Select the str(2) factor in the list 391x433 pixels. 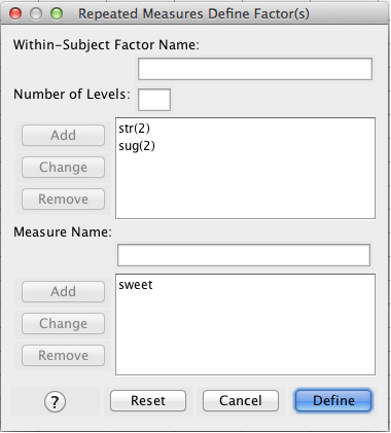pos(134,128)
